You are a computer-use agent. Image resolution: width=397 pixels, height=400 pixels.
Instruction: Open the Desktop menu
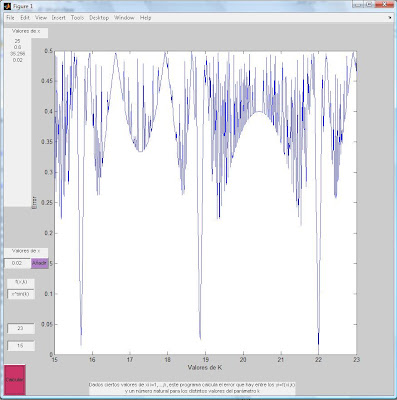coord(99,18)
